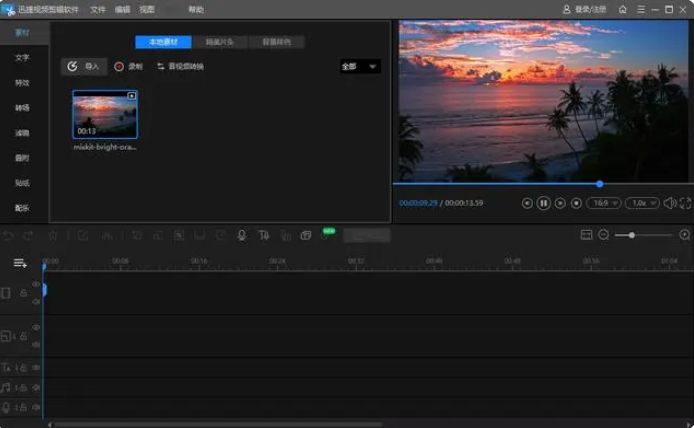694x428 pixels.
Task: Start voice-over with the microphone toolbar icon
Action: coord(242,235)
